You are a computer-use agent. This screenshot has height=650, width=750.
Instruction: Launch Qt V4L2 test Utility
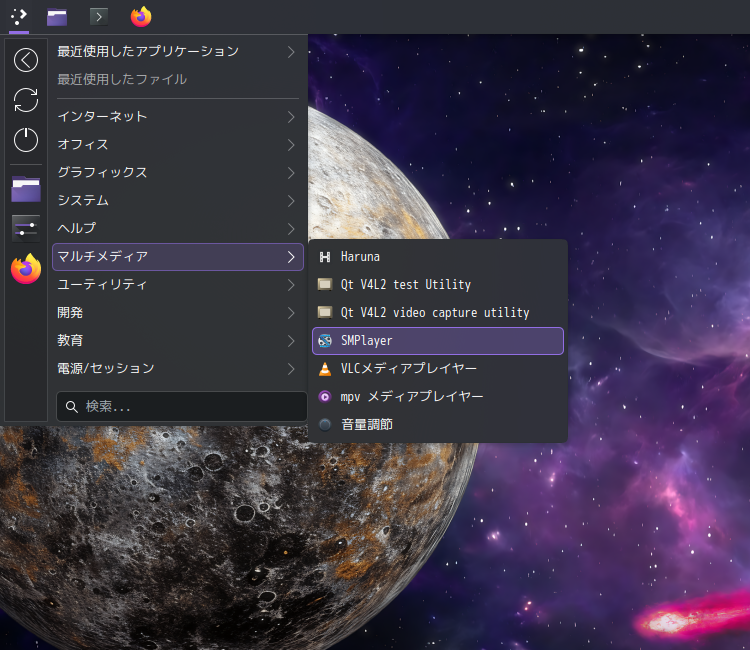tap(438, 285)
